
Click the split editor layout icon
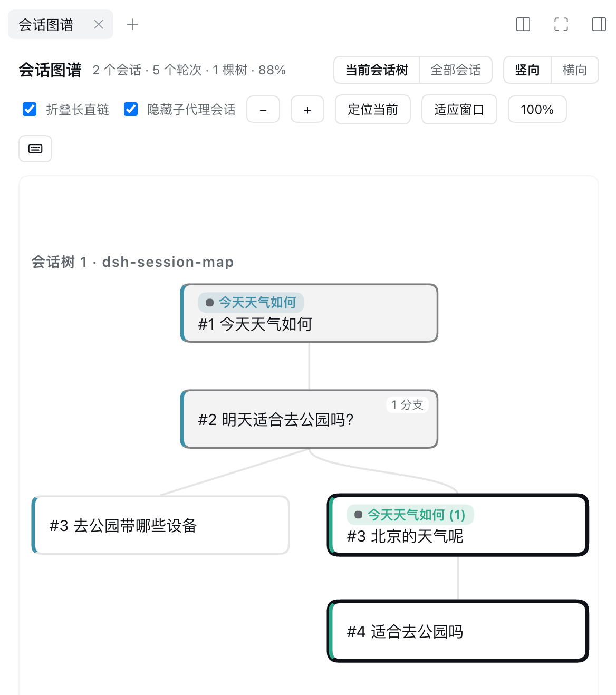point(523,24)
